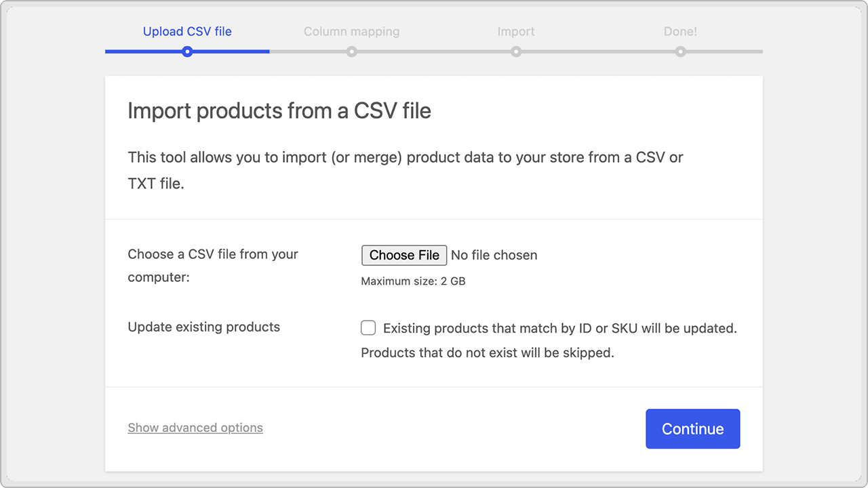Click the Upload CSV file step indicator dot
Image resolution: width=868 pixels, height=488 pixels.
(187, 50)
